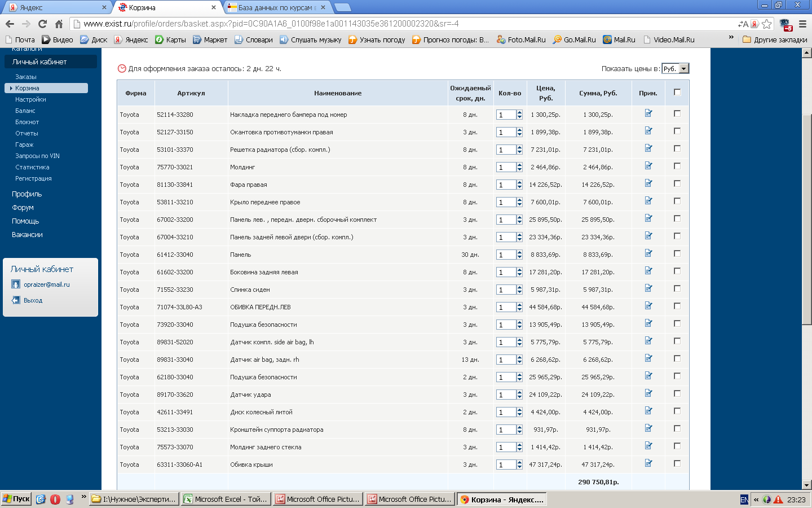Click the page vertical scrollbar down arrow
Image resolution: width=812 pixels, height=508 pixels.
pos(806,485)
